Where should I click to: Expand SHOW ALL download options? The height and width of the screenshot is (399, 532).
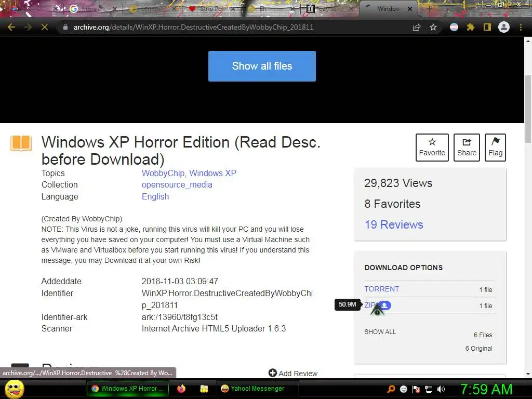[x=380, y=332]
